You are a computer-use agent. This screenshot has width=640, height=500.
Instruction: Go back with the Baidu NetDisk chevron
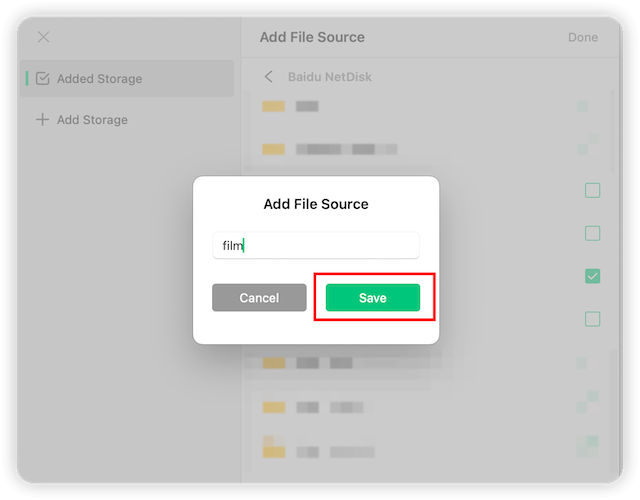tap(268, 77)
